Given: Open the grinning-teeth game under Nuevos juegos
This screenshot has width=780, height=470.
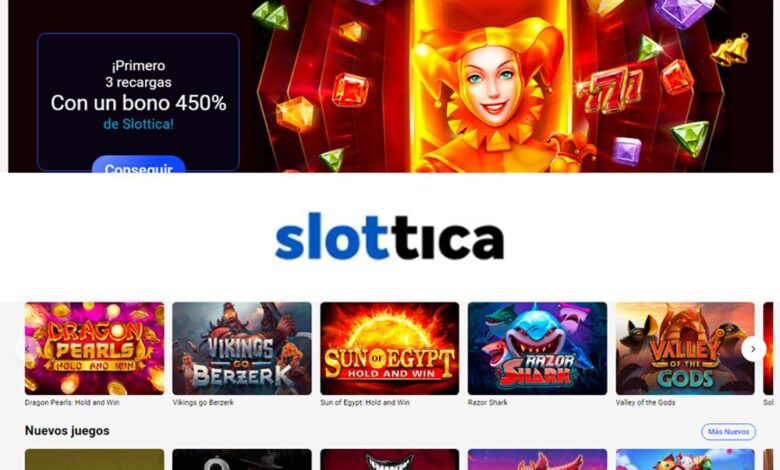Looking at the screenshot, I should click(x=390, y=460).
